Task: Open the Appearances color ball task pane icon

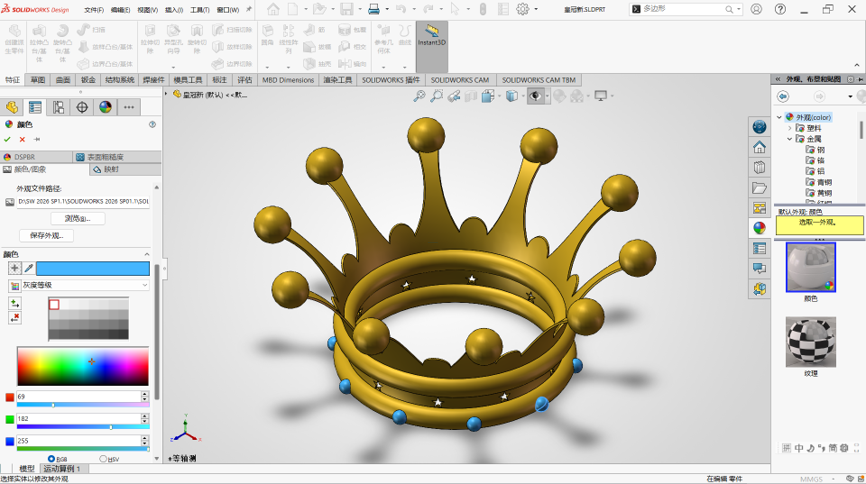Action: 759,228
